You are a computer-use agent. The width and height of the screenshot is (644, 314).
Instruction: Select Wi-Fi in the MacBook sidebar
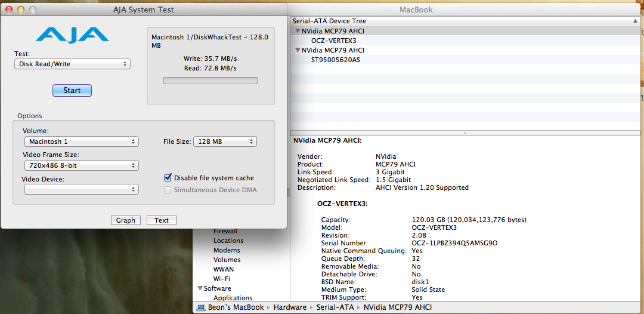coord(221,279)
